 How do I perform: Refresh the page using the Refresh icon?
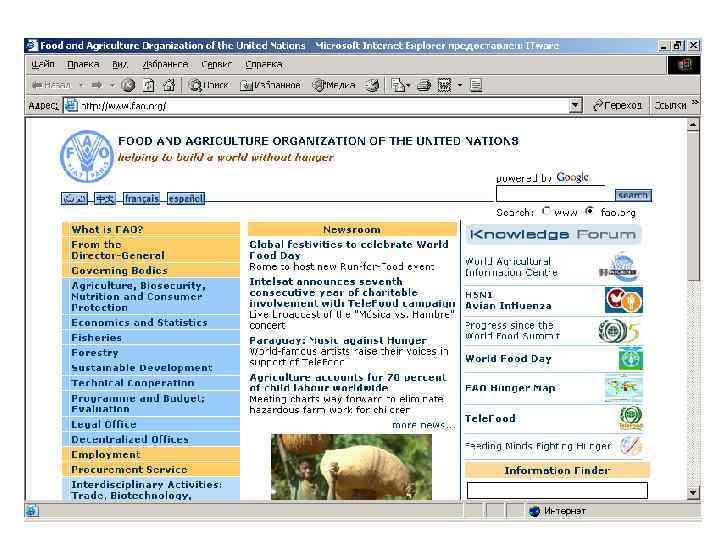tap(149, 85)
